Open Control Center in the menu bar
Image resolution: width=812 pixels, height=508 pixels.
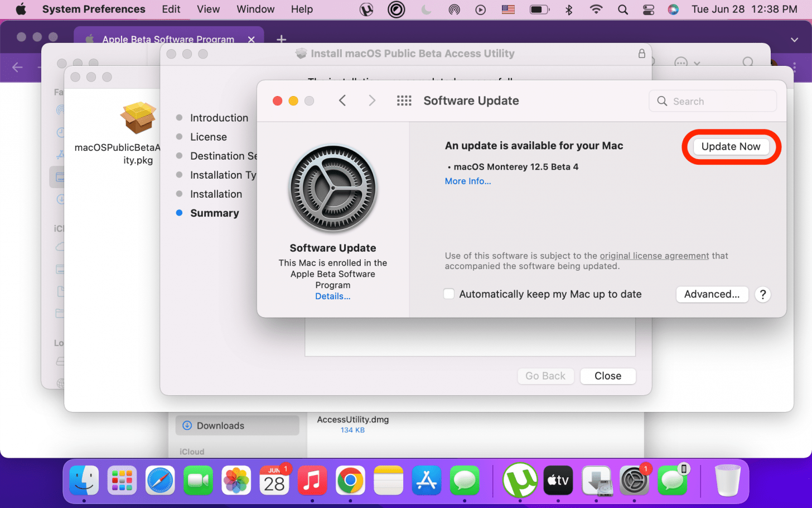pyautogui.click(x=648, y=9)
